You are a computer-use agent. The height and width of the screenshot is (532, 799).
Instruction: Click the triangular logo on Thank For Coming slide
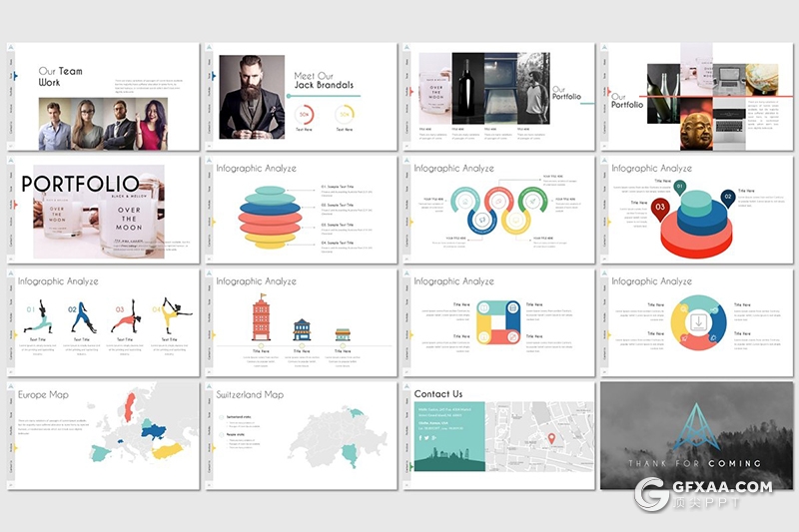(x=693, y=427)
